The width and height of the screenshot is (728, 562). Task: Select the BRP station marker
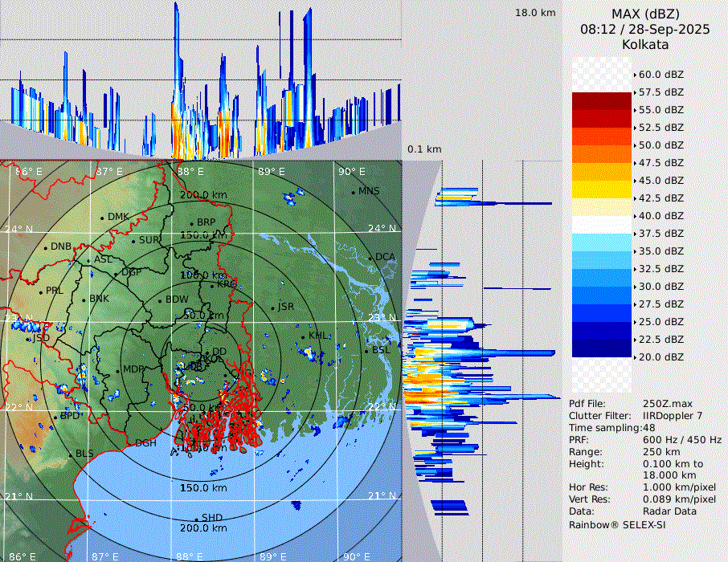(191, 223)
